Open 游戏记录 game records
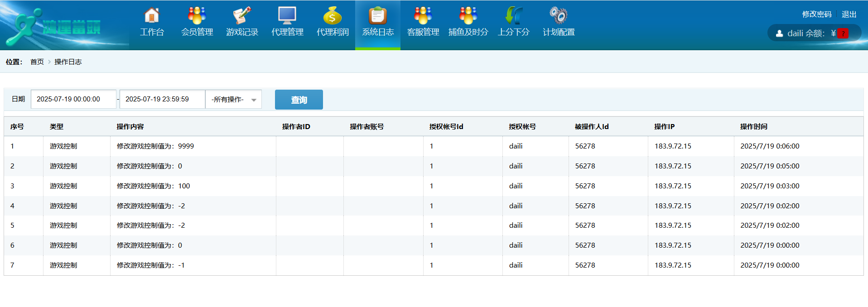This screenshot has height=307, width=868. tap(242, 16)
